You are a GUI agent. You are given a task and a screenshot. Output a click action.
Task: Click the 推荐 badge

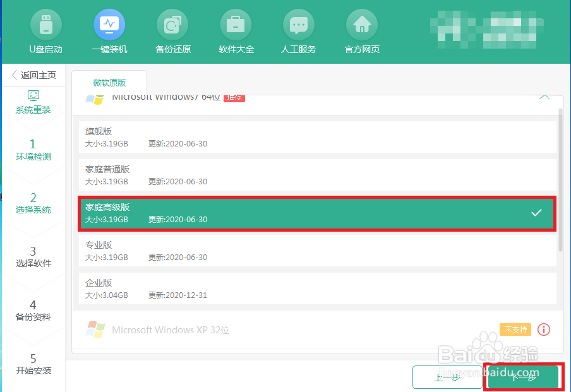click(234, 98)
